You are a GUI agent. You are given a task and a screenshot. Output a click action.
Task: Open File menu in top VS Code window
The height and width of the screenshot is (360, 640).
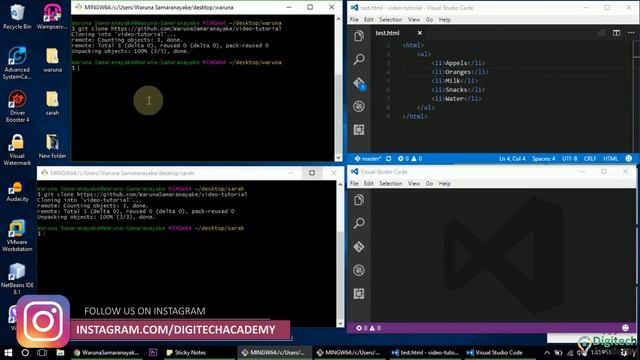click(x=354, y=20)
